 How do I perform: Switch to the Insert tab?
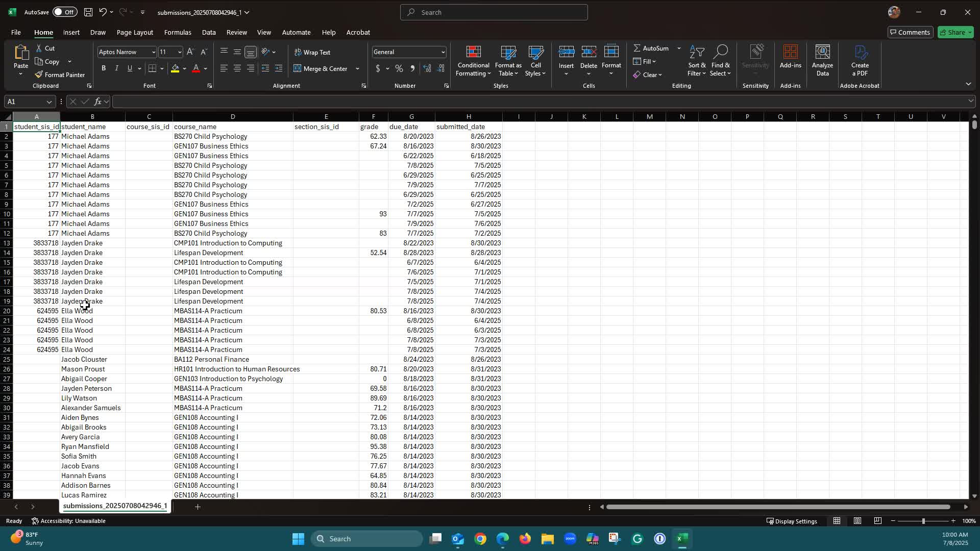[x=71, y=32]
